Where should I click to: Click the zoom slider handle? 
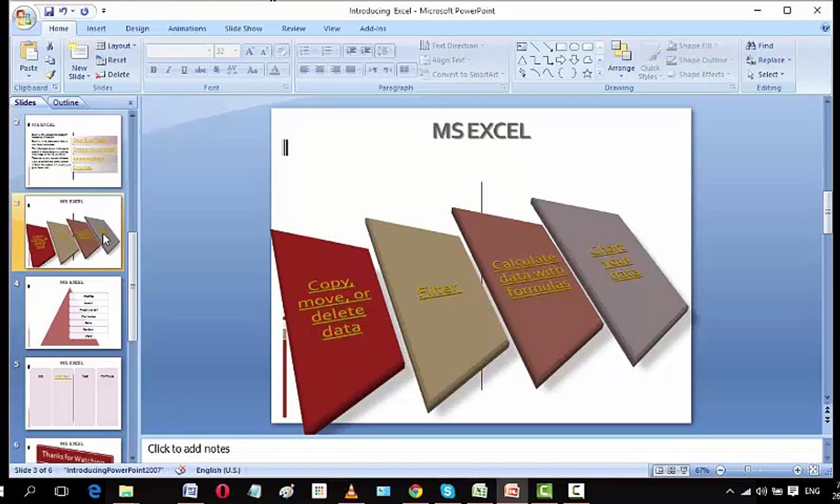coord(748,470)
